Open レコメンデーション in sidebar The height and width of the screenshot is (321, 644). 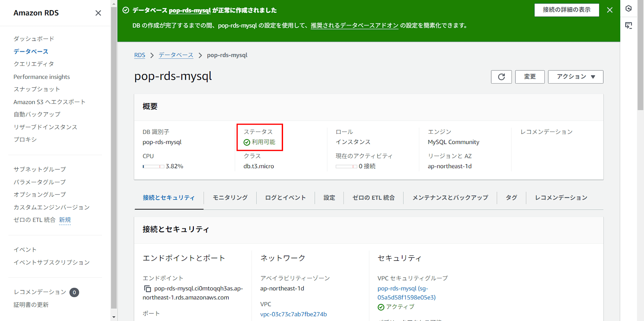coord(40,292)
